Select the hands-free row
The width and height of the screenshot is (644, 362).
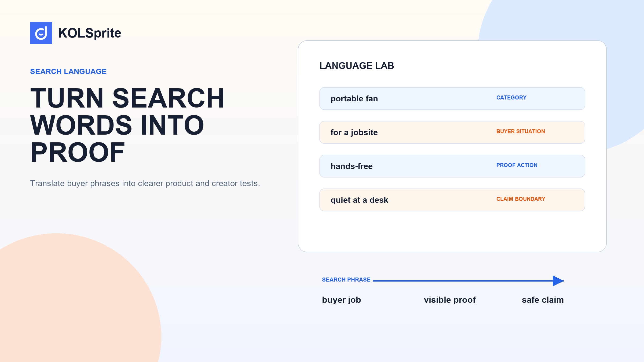coord(452,166)
